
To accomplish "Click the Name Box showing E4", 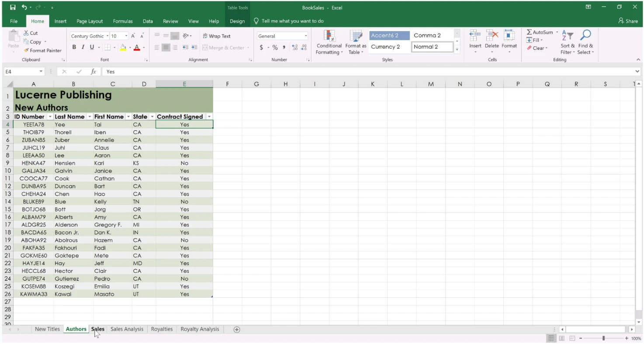I will click(x=21, y=72).
